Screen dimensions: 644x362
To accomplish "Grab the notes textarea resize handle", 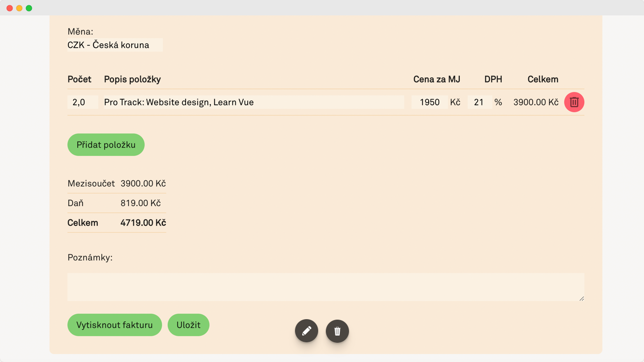I will click(581, 298).
